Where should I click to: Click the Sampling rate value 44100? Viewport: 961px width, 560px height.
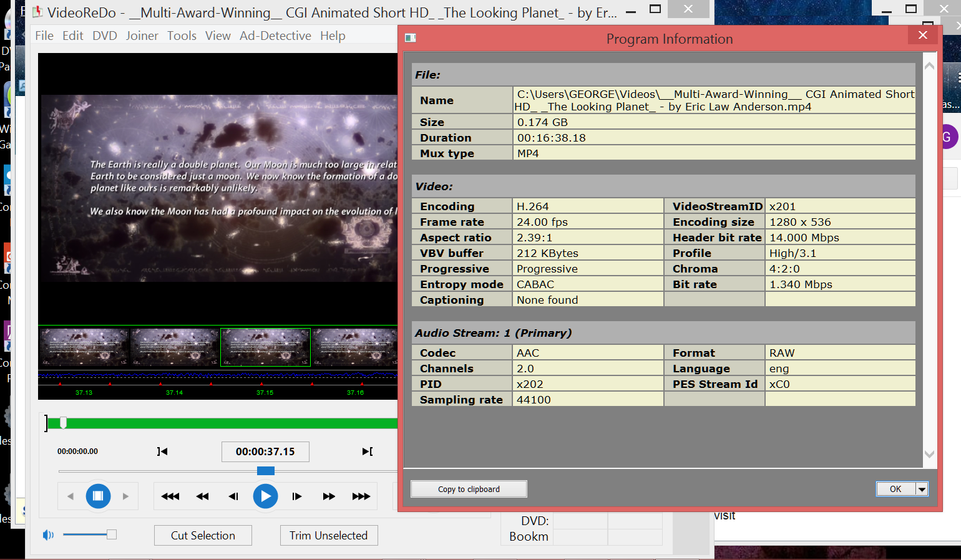tap(588, 400)
